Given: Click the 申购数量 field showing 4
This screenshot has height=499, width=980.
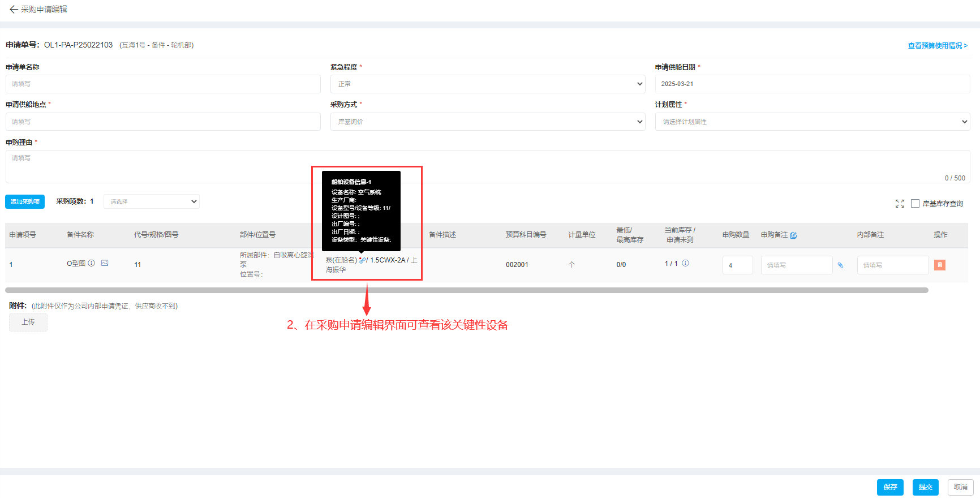Looking at the screenshot, I should (737, 265).
